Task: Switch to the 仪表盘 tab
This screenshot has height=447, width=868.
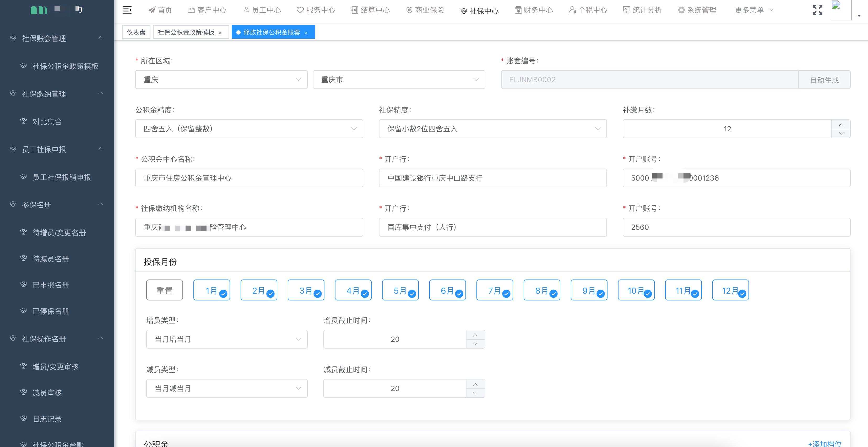Action: [136, 32]
